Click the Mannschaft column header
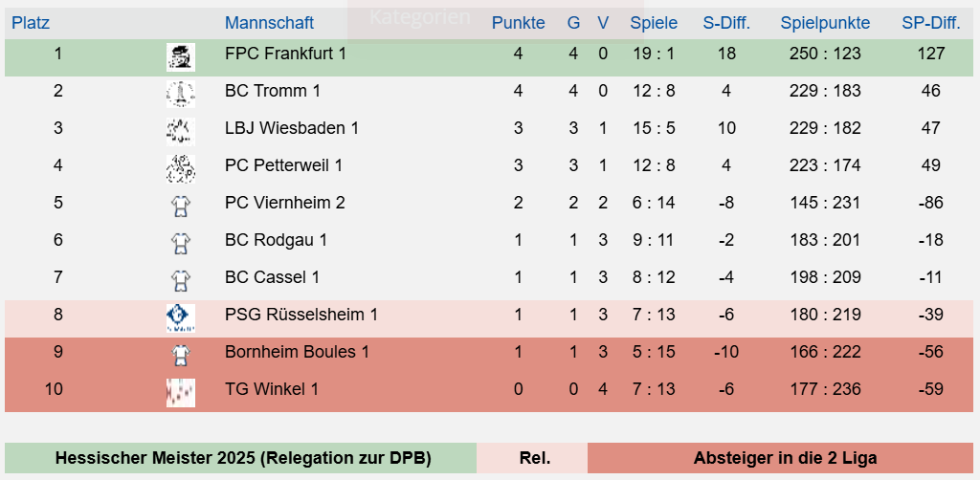This screenshot has width=980, height=480. point(269,23)
